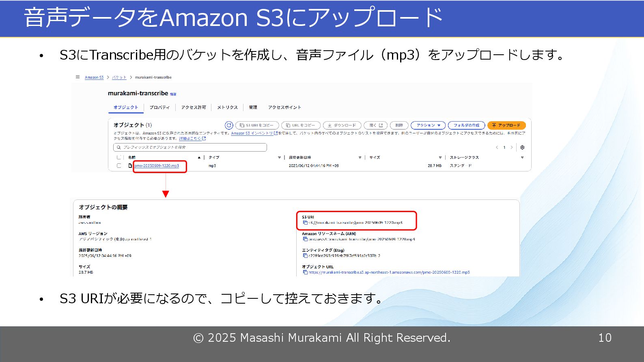The width and height of the screenshot is (644, 362).
Task: Open the hamburger navigation menu icon
Action: (78, 77)
